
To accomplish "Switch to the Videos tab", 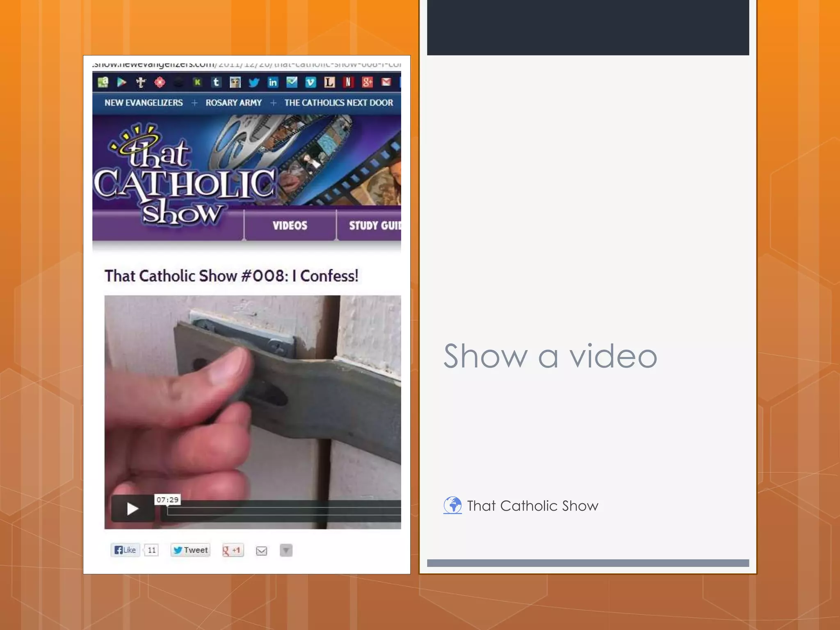I will click(x=290, y=225).
